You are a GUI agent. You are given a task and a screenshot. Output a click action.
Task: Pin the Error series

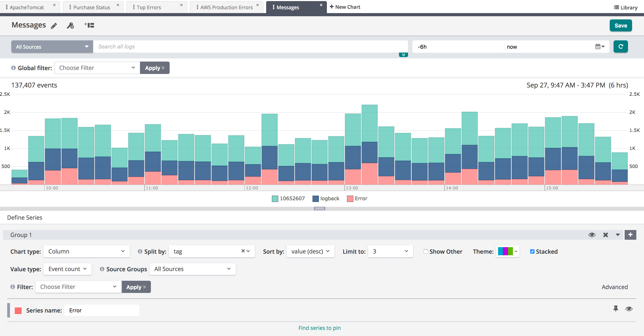616,308
